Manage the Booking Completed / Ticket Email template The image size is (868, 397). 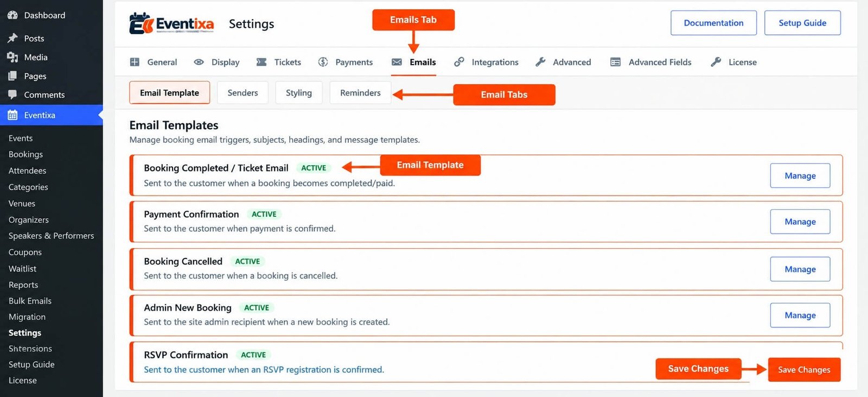point(800,175)
